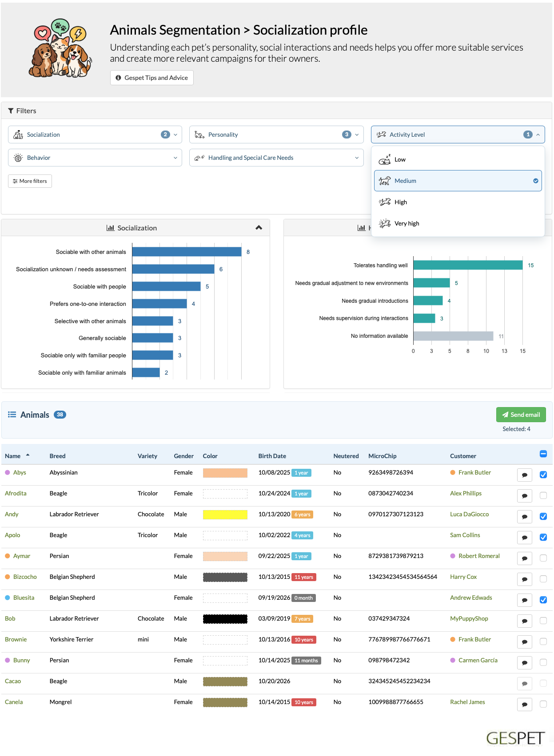Image resolution: width=554 pixels, height=756 pixels.
Task: Click the Behavior filter brain icon
Action: [18, 158]
